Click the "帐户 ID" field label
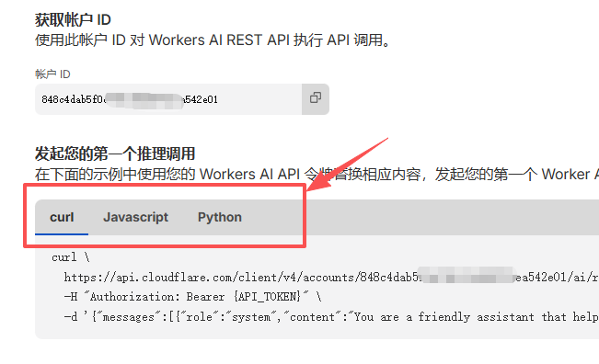 click(52, 74)
